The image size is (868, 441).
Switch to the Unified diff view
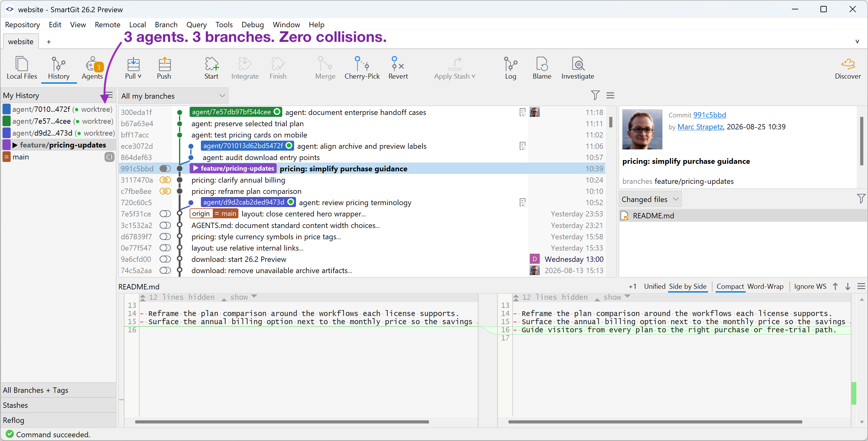point(654,286)
